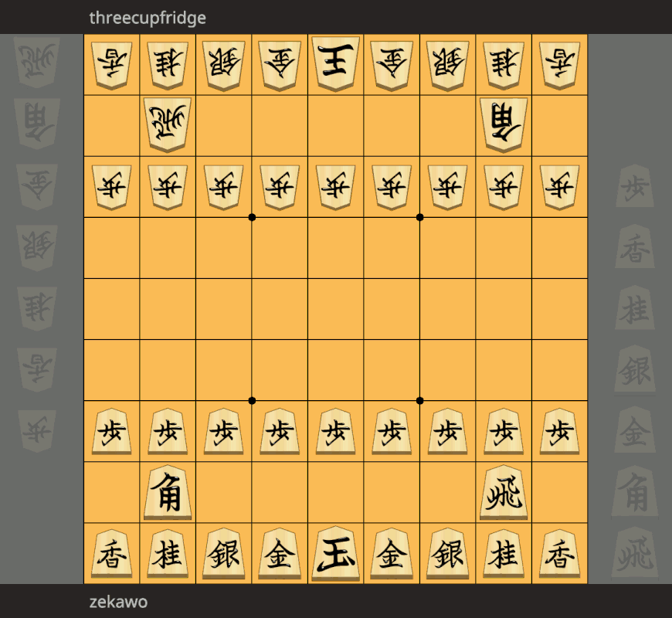
Task: Select the top player's rook on second rank
Action: click(168, 124)
